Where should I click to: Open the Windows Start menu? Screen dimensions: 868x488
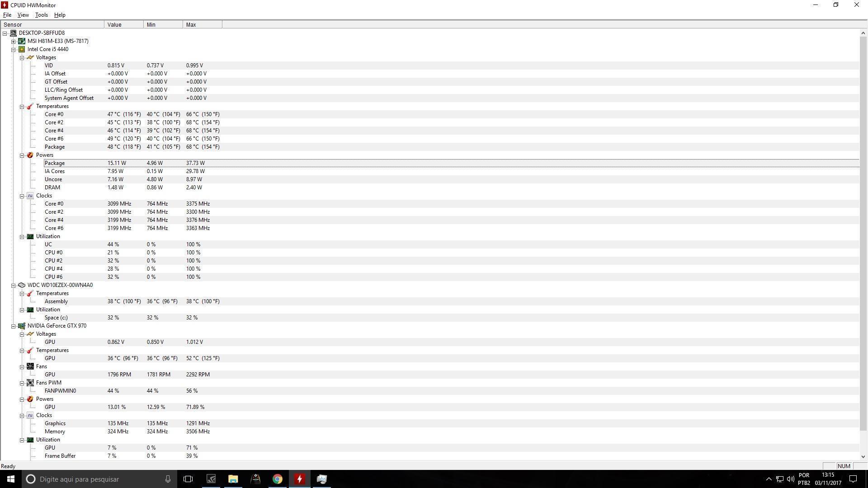[x=11, y=479]
